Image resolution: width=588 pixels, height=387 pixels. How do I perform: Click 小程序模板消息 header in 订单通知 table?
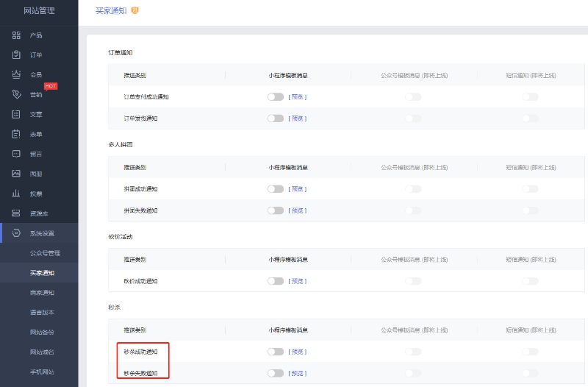288,76
